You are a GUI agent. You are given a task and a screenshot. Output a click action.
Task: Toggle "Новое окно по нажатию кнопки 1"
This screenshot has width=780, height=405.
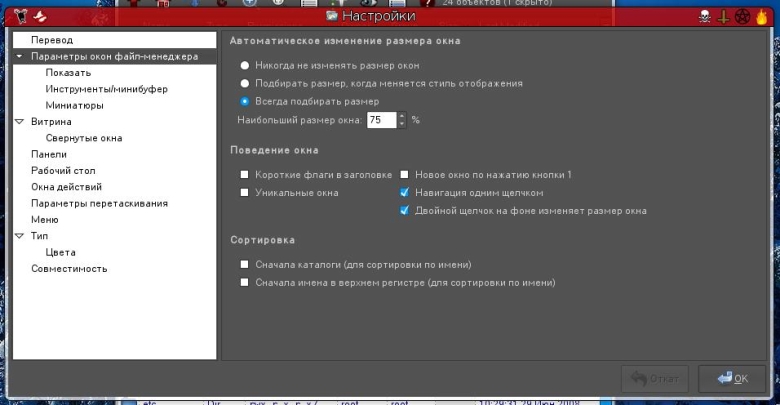point(404,175)
